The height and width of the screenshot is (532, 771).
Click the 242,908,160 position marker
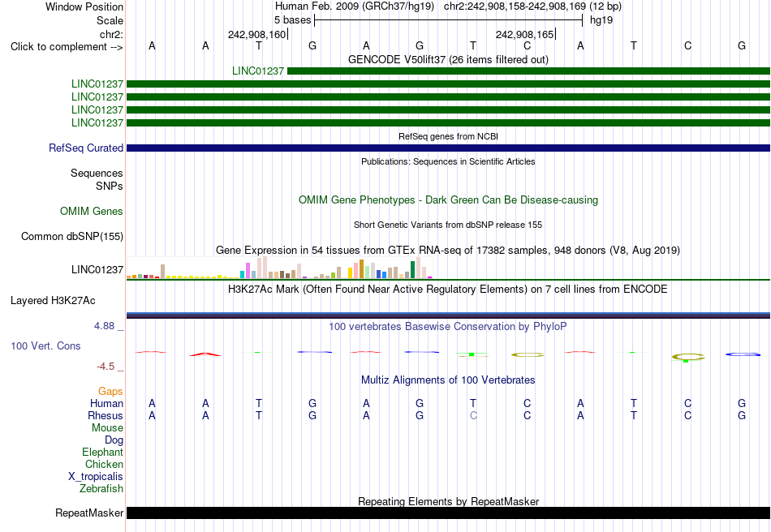click(x=256, y=34)
